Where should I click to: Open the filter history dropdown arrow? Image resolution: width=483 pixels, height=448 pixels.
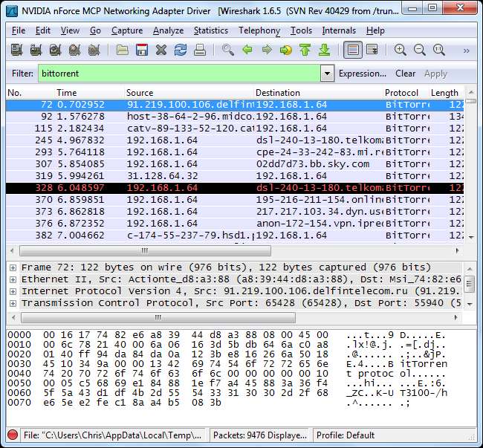tap(327, 74)
